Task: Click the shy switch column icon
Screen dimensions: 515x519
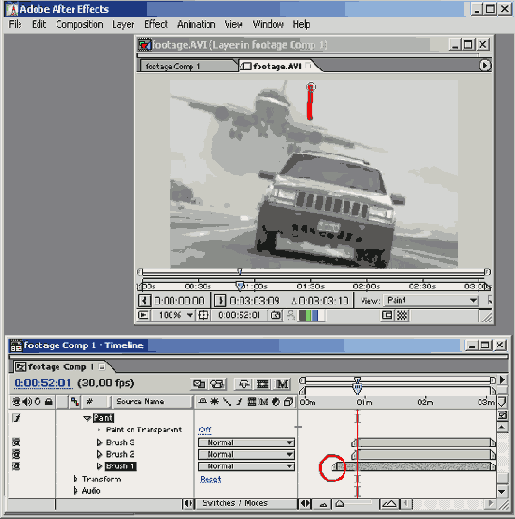Action: (202, 402)
